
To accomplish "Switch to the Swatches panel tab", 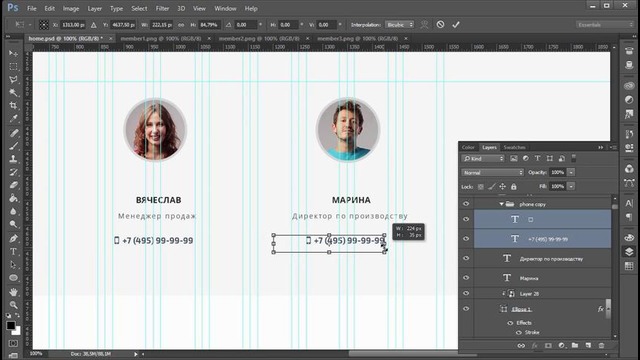I will point(514,147).
